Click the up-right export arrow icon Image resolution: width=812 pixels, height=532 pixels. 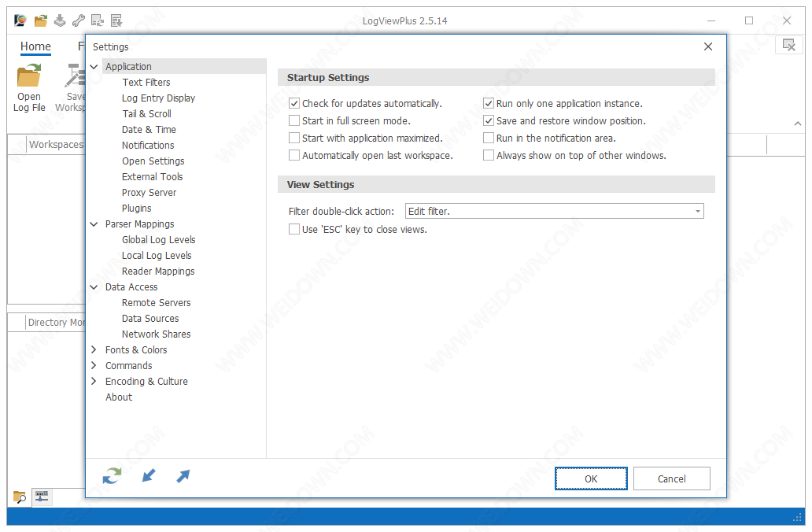tap(183, 475)
